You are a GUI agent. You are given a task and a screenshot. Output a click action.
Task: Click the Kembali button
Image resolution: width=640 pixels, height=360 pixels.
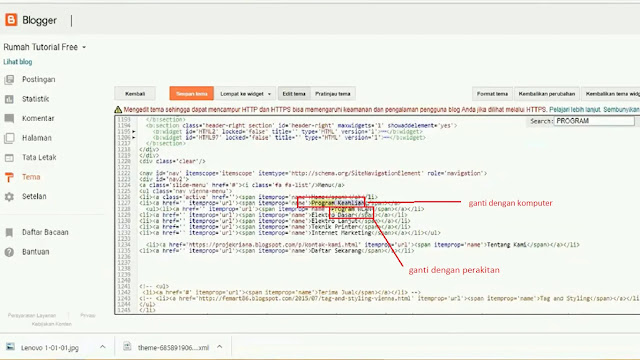[x=135, y=94]
